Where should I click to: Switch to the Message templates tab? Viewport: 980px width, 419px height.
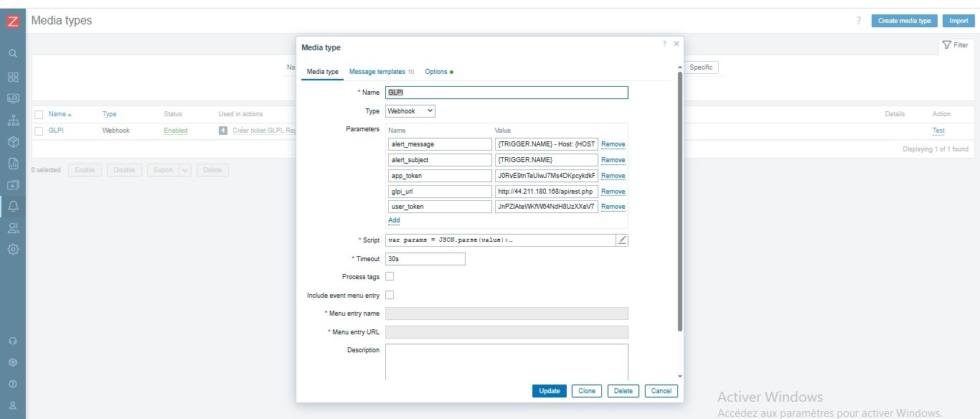(382, 72)
